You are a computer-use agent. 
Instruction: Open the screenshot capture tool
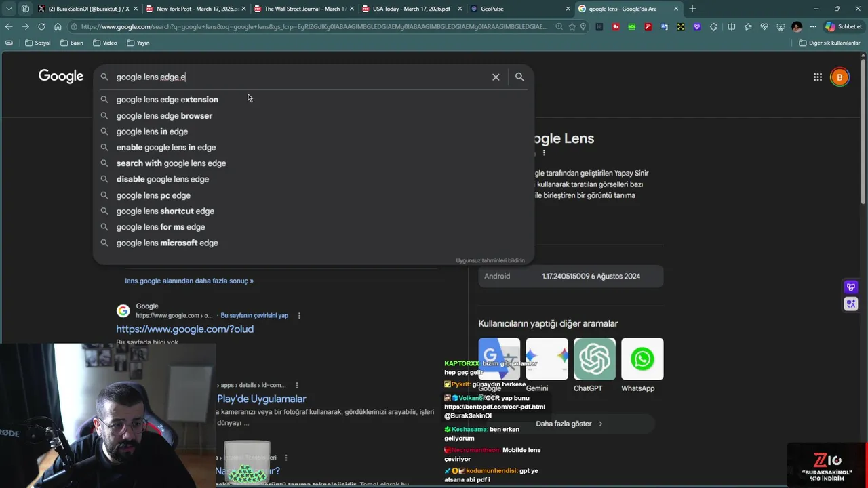pyautogui.click(x=781, y=27)
